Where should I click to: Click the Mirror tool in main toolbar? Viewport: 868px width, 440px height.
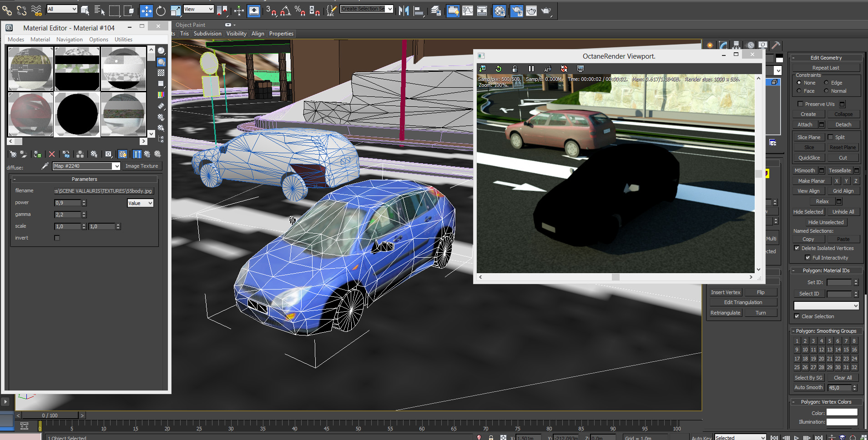404,10
